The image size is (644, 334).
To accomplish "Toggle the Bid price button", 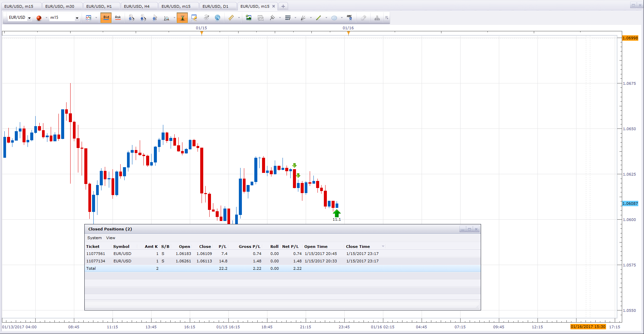I will [106, 17].
